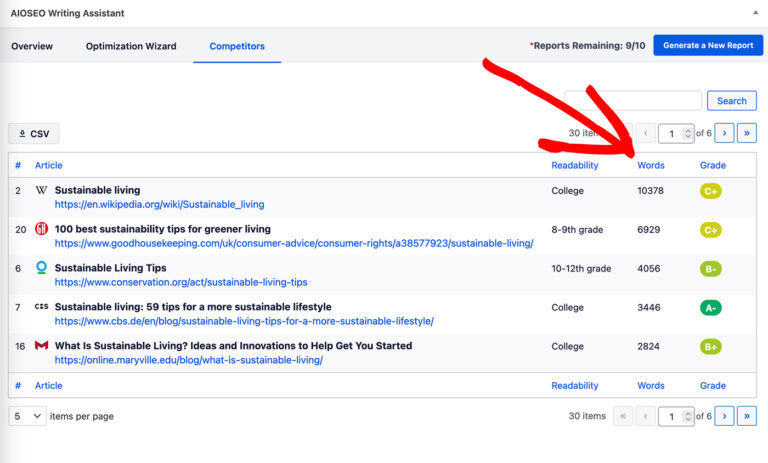The height and width of the screenshot is (463, 768).
Task: Click the CBS favicon icon
Action: click(41, 307)
